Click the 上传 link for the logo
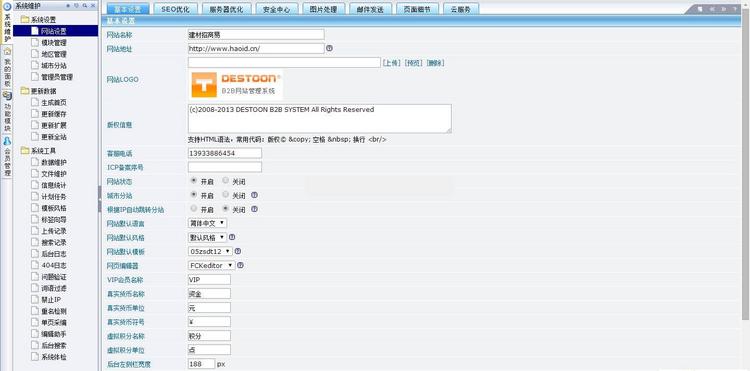Image resolution: width=750 pixels, height=371 pixels. [x=391, y=63]
